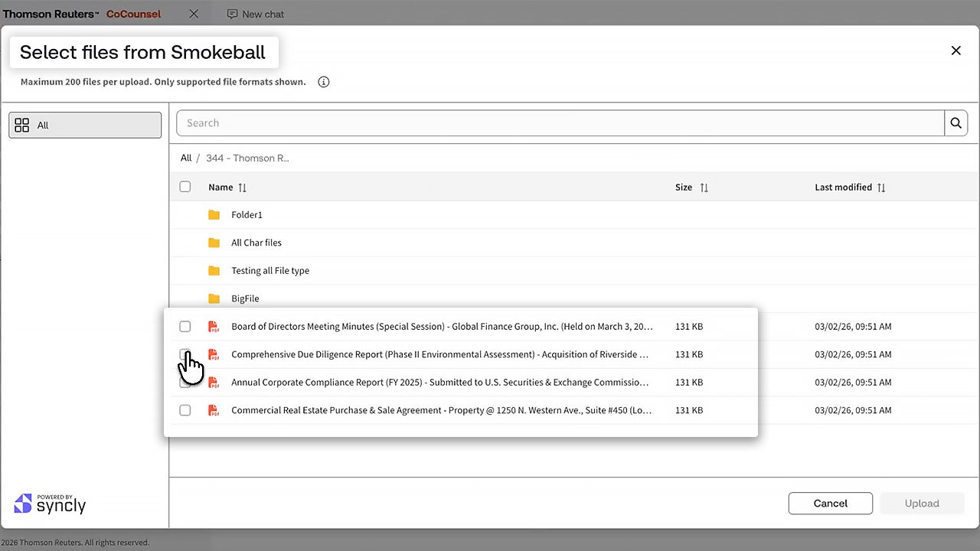Click PDF icon of Commercial Real Estate Agreement
This screenshot has height=551, width=980.
pos(214,410)
